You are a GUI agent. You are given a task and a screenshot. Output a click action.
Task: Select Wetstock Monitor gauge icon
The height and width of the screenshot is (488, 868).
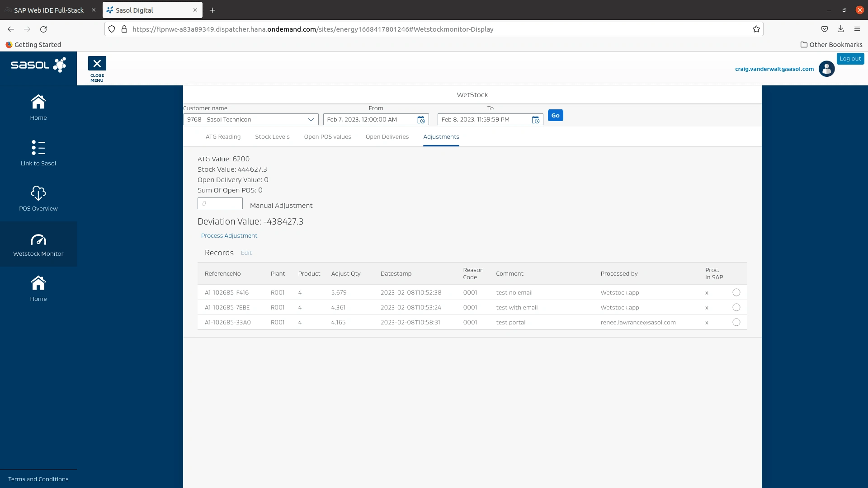38,239
